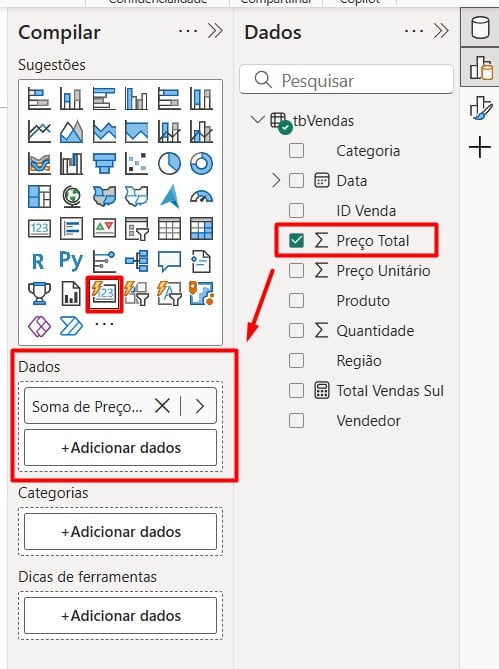Check the Categoria field checkbox

point(296,151)
